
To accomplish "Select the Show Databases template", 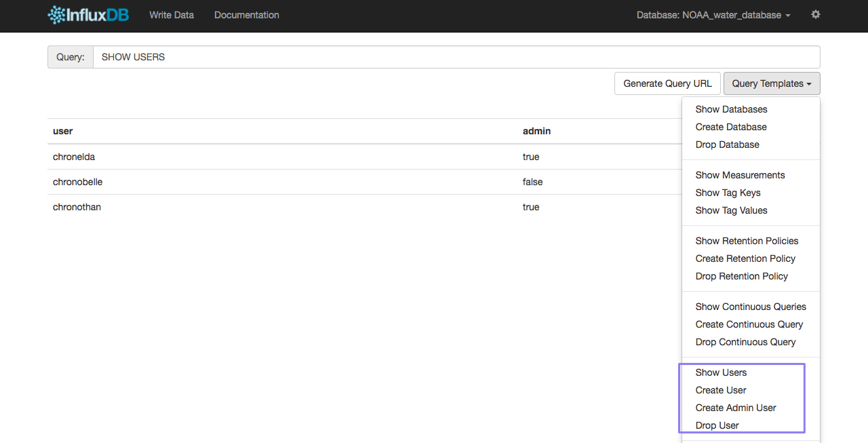I will pyautogui.click(x=731, y=109).
